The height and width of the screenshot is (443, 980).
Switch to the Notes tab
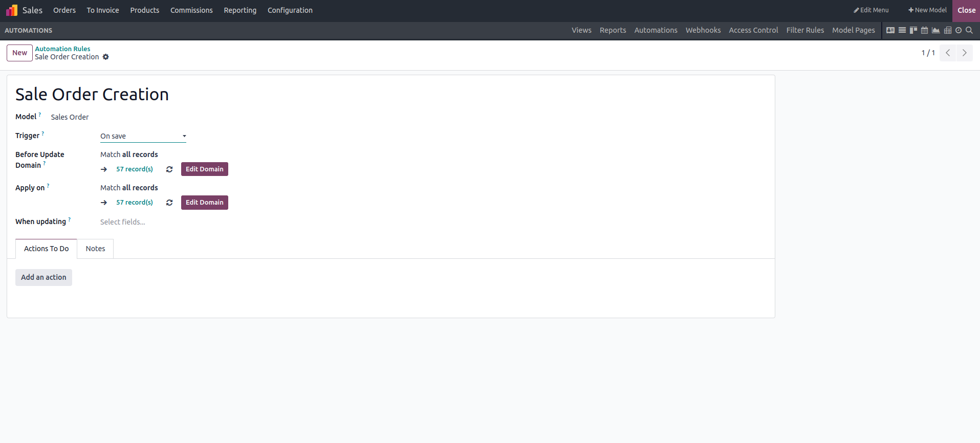(x=95, y=249)
